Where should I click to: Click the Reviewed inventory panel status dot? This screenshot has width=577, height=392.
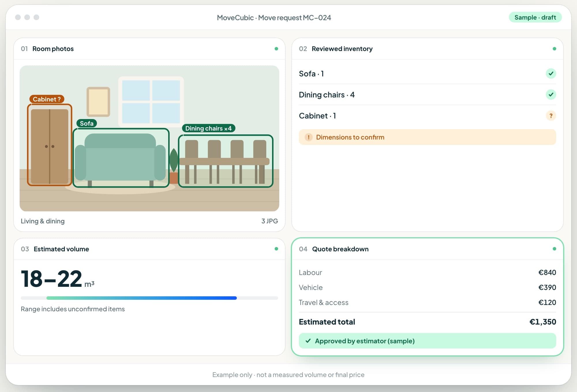(554, 49)
